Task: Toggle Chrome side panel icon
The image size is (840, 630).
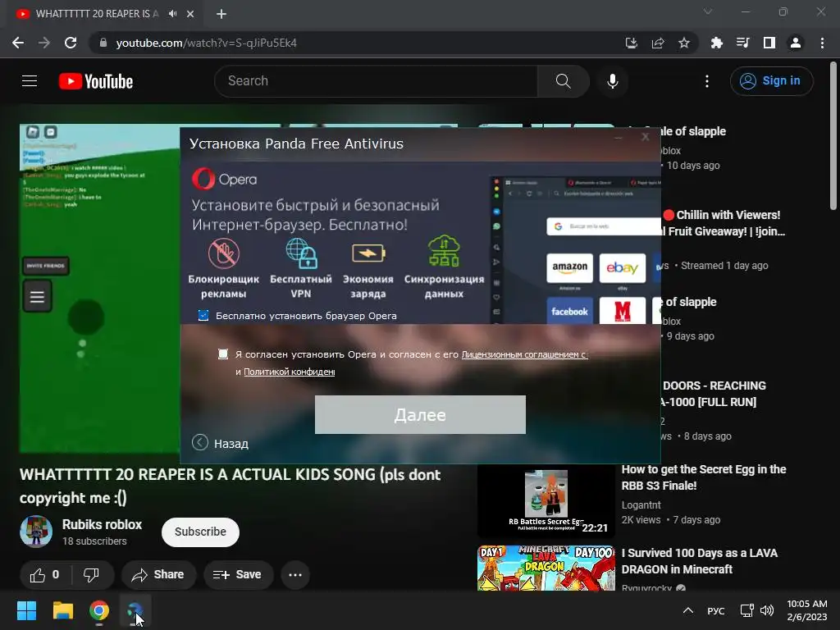Action: tap(769, 43)
